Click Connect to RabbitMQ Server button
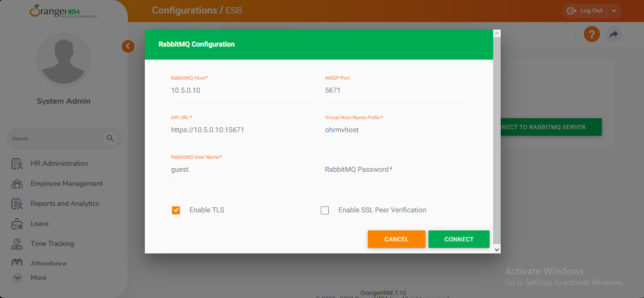Screen dimensions: 644x298 click(x=550, y=127)
